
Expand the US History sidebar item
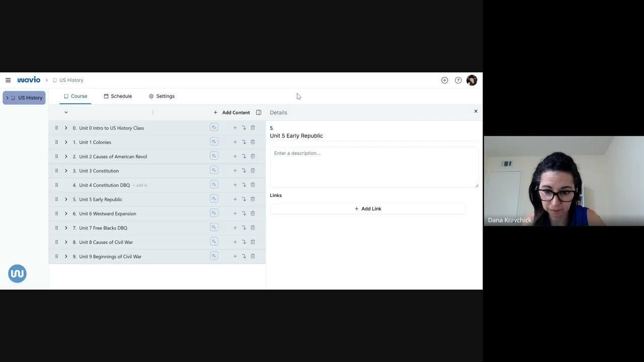[7, 98]
